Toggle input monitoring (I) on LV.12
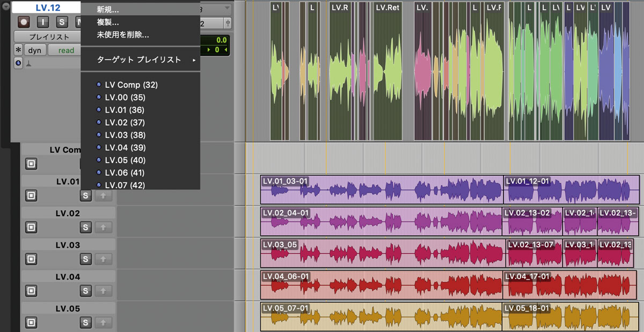Viewport: 644px width, 332px height. point(43,23)
